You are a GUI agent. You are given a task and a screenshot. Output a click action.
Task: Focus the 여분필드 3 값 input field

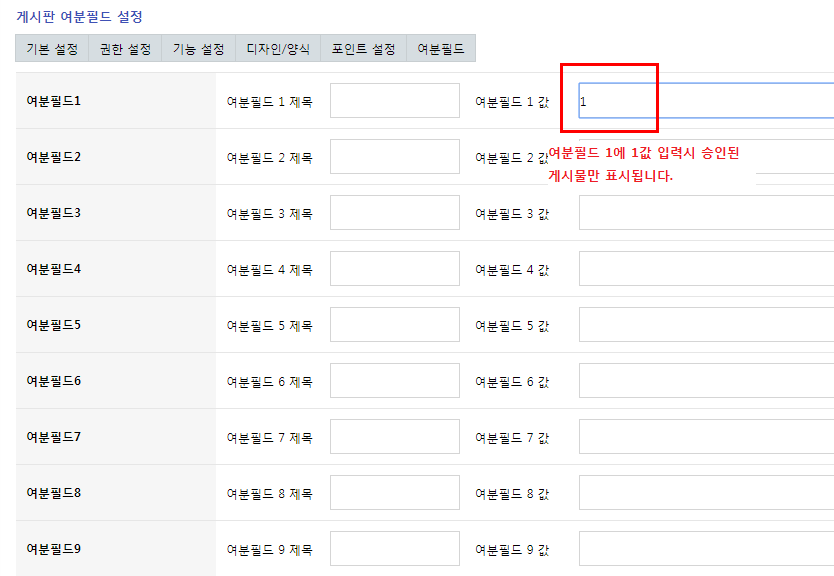pos(706,213)
